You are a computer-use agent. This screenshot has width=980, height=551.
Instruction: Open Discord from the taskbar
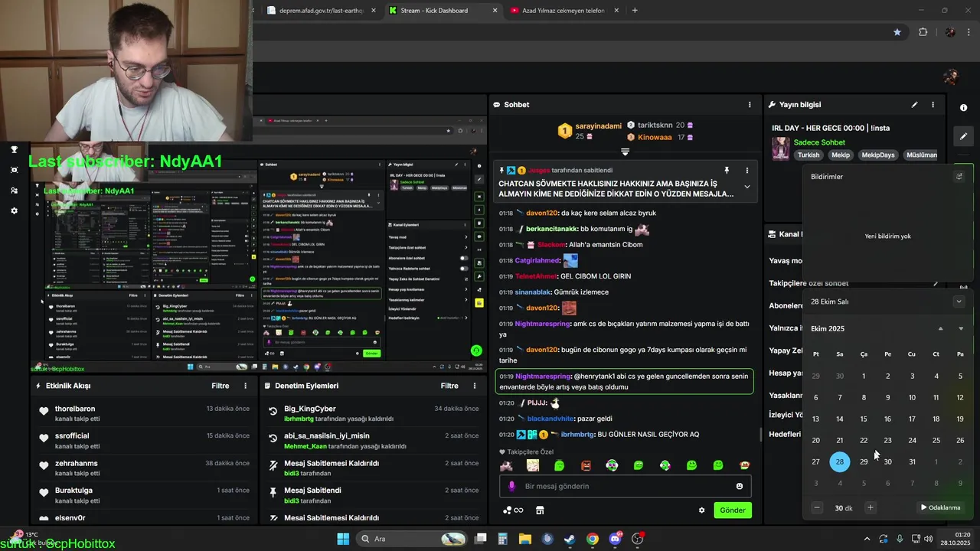tap(615, 539)
